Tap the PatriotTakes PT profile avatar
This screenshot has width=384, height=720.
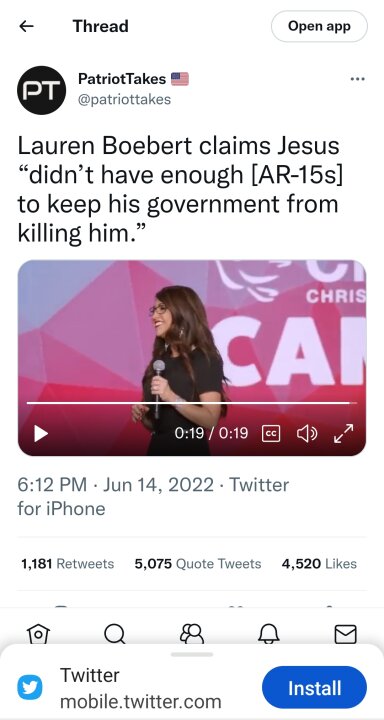(x=41, y=90)
